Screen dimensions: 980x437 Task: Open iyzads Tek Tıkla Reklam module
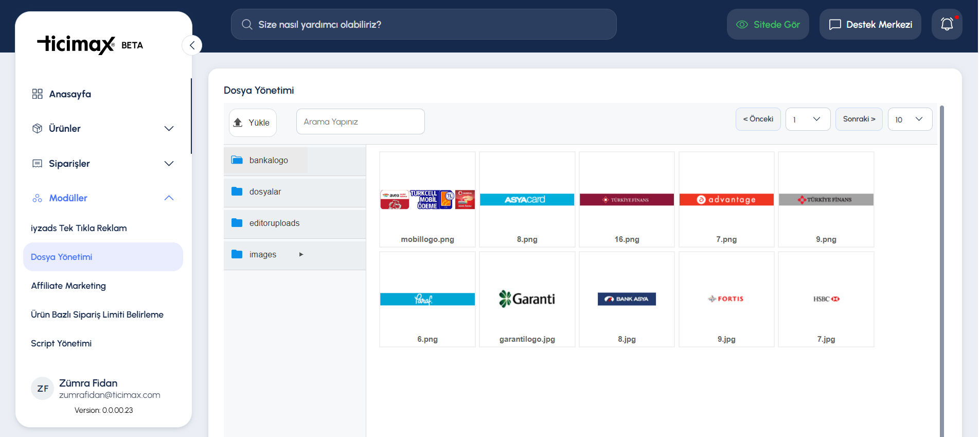tap(79, 228)
